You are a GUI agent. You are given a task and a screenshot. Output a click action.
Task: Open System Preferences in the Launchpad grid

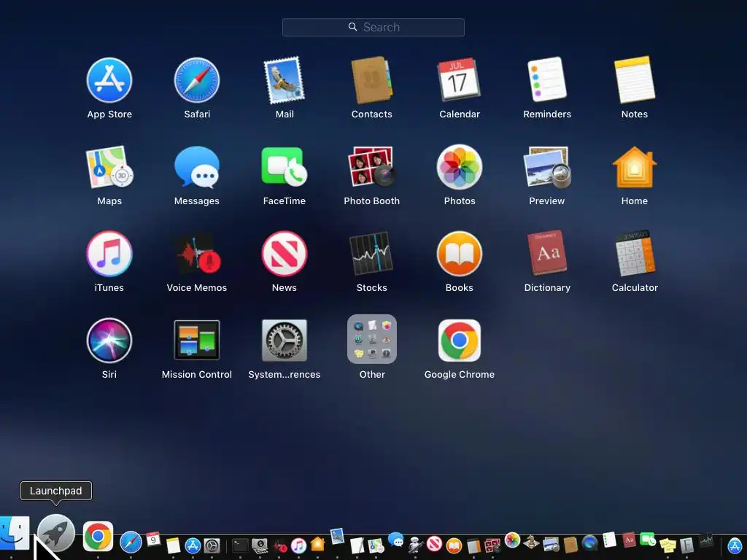tap(285, 341)
